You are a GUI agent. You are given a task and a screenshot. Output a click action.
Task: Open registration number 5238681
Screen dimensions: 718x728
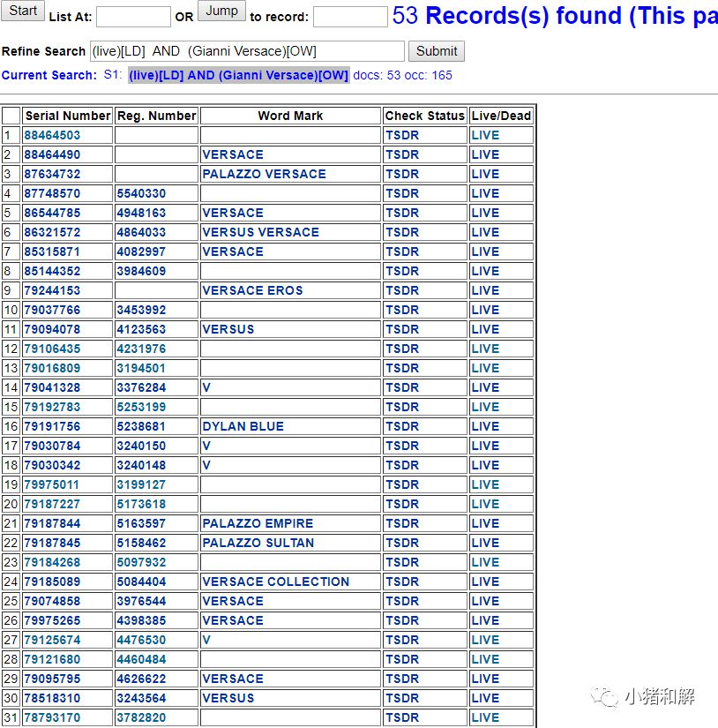point(141,427)
